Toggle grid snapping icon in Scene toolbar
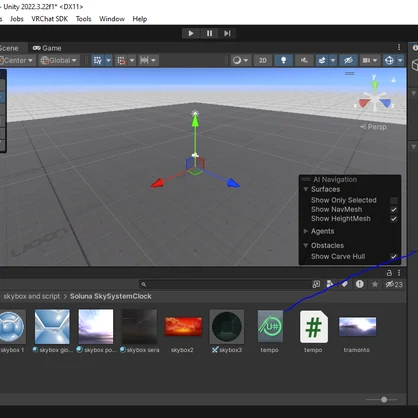Screen dimensions: 418x418 tap(98, 60)
